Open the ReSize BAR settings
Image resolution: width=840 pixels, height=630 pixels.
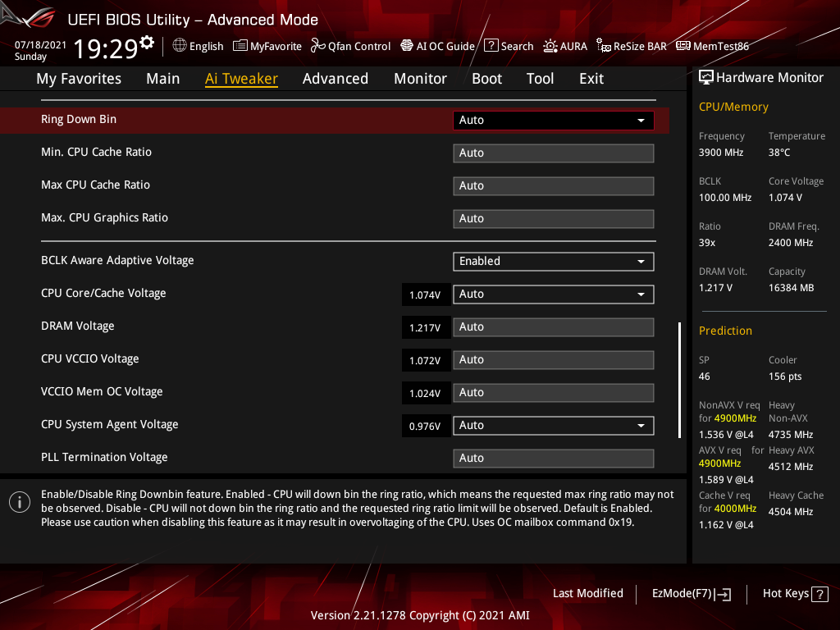(632, 46)
